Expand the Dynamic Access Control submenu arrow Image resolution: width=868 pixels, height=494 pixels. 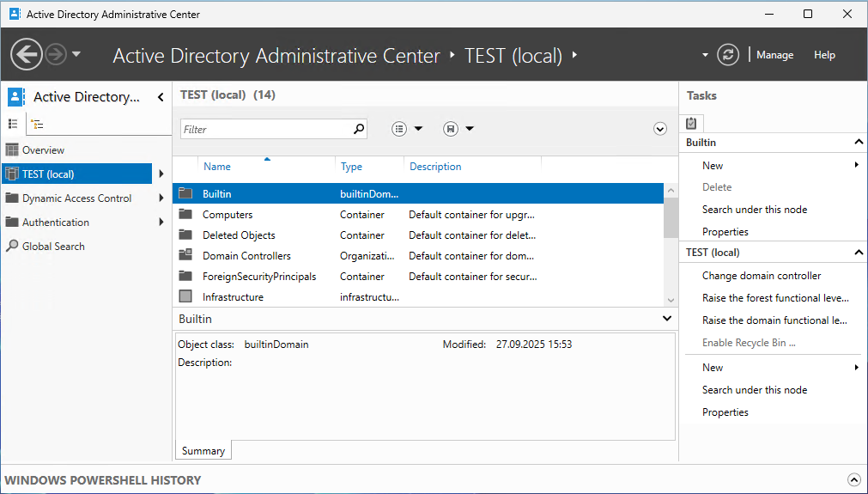pos(161,198)
